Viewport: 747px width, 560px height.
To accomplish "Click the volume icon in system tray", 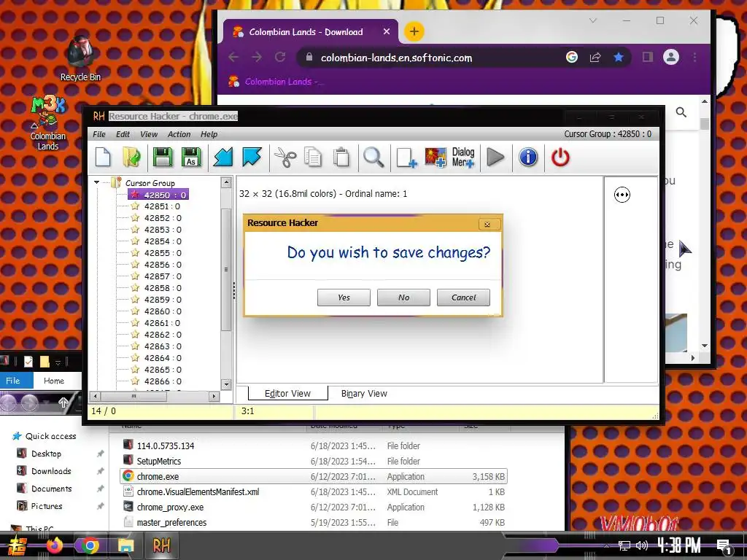I will tap(642, 545).
